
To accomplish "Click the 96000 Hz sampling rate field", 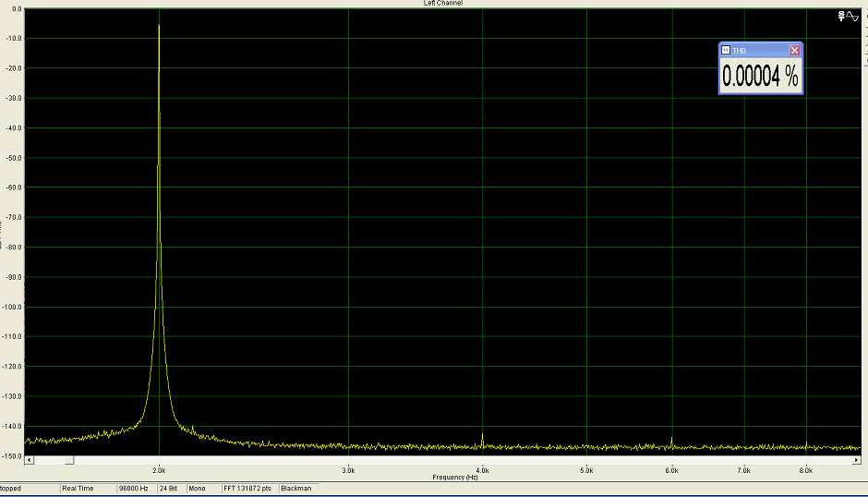I will 136,488.
